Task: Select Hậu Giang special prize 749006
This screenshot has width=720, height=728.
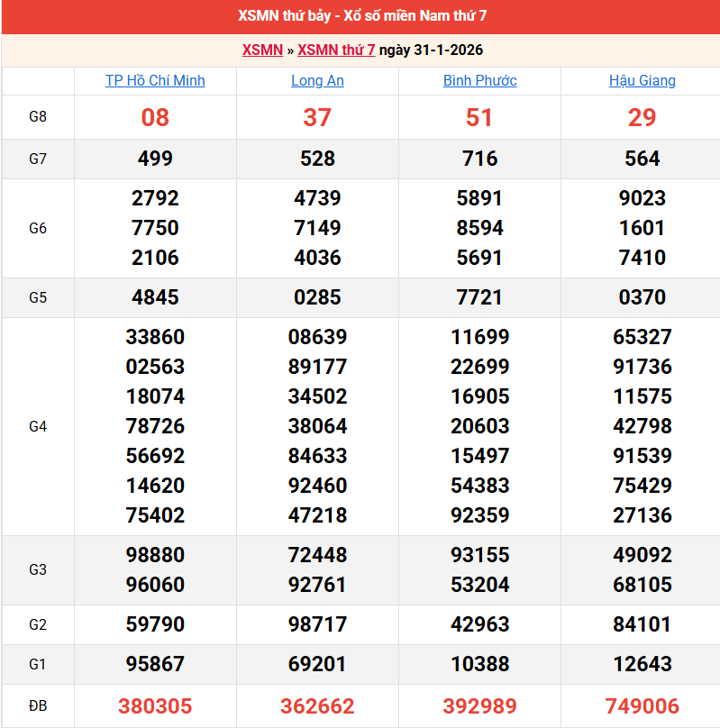Action: point(642,705)
